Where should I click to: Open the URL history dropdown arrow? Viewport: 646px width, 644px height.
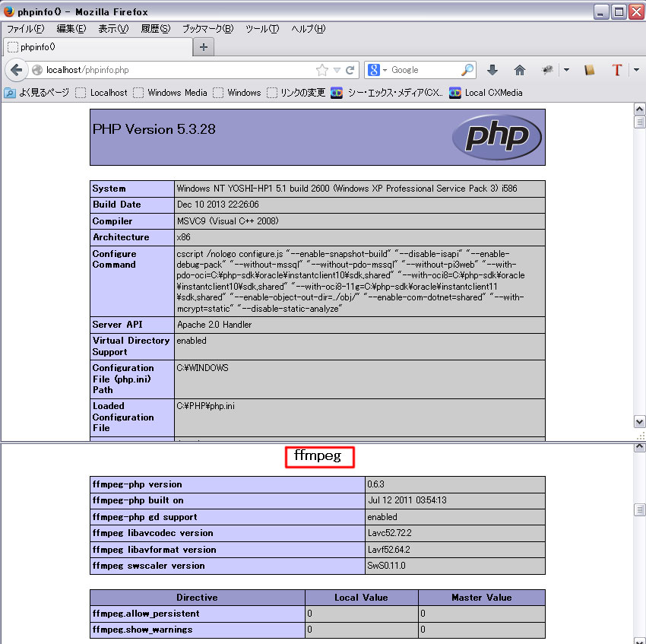337,70
